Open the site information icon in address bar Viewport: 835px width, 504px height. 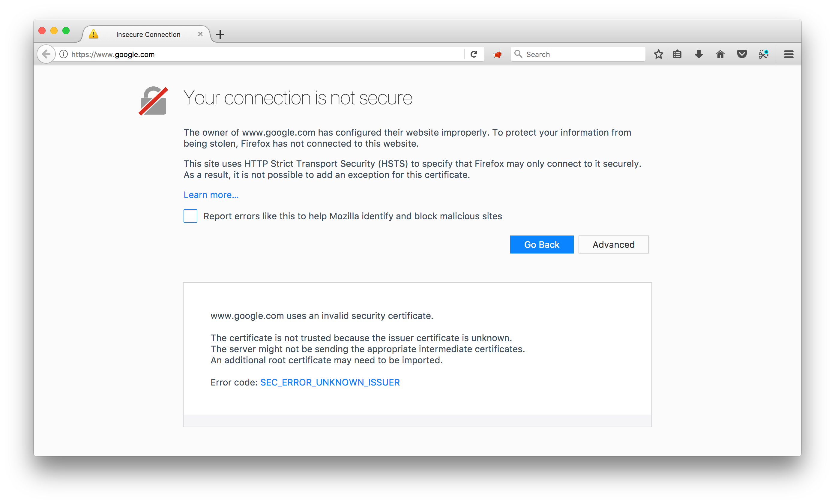coord(63,54)
